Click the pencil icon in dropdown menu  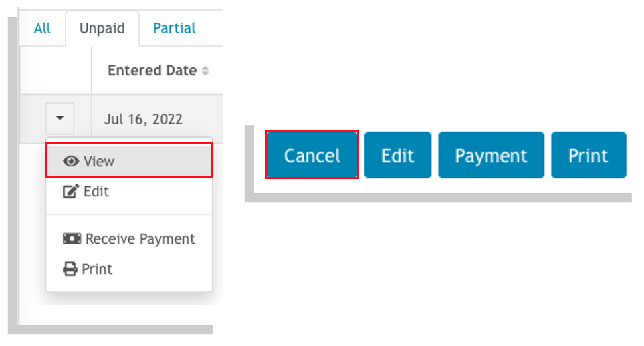click(x=70, y=191)
